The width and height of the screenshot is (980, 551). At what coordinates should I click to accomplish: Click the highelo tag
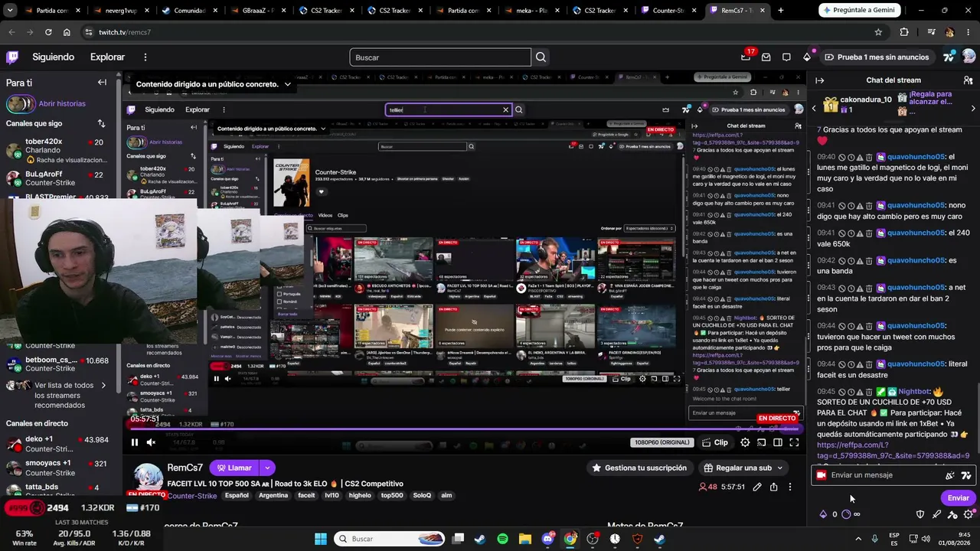coord(360,496)
